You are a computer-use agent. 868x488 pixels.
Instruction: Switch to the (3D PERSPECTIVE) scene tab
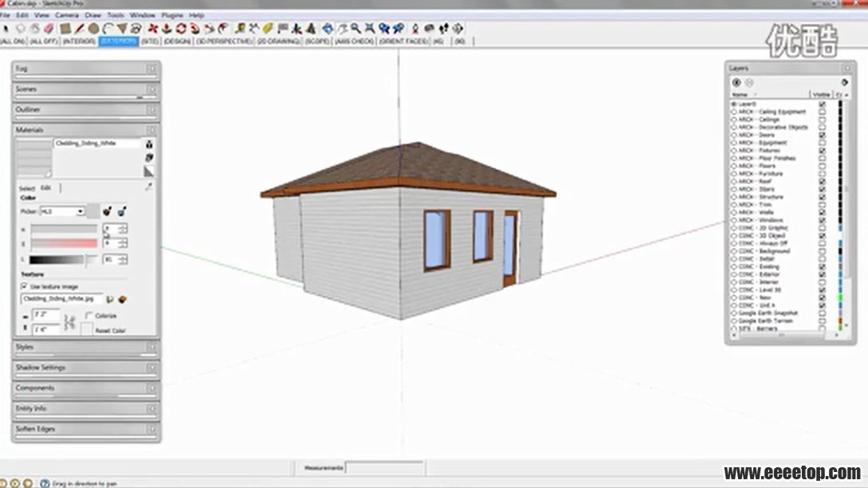point(225,41)
